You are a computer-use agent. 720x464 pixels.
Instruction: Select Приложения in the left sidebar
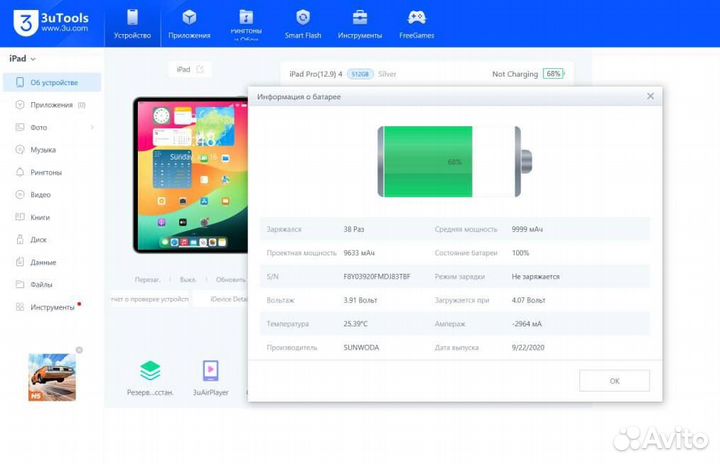[x=52, y=105]
